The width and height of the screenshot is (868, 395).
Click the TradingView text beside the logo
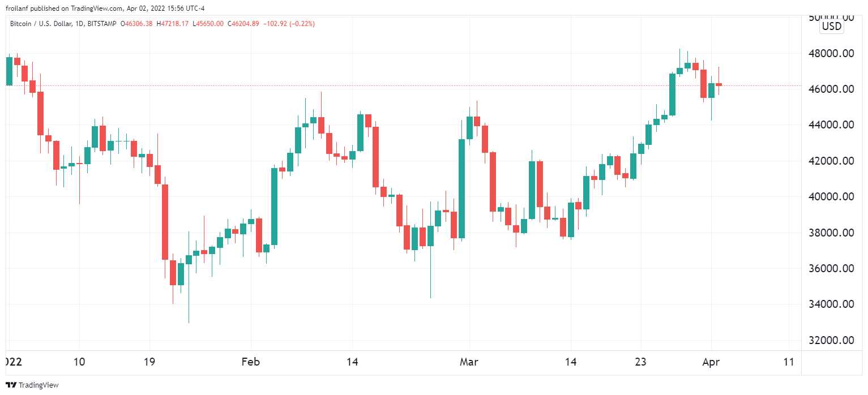point(39,385)
